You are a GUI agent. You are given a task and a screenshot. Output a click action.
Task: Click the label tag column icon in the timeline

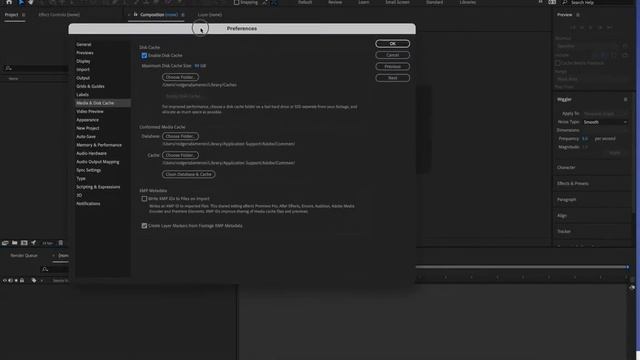click(x=34, y=280)
